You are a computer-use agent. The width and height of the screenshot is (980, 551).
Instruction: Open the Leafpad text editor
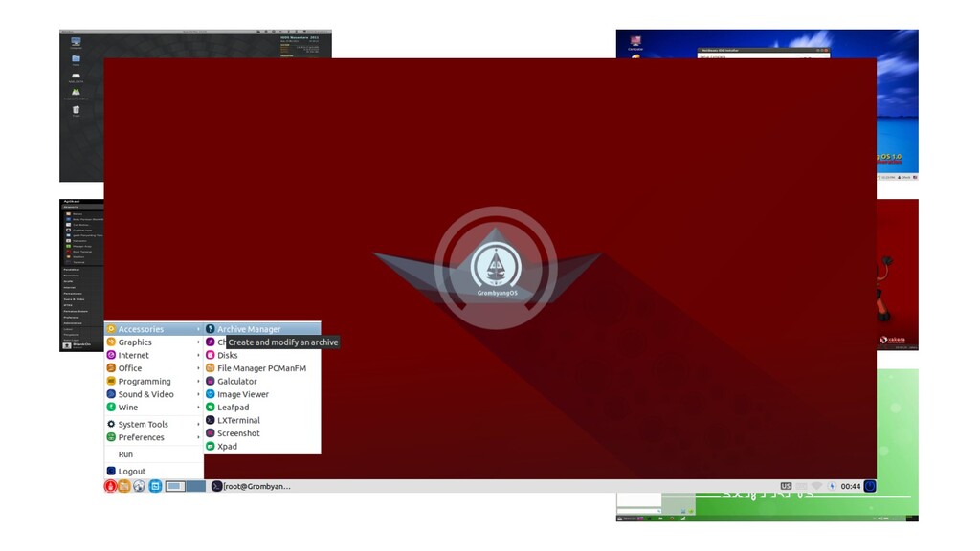(262, 408)
